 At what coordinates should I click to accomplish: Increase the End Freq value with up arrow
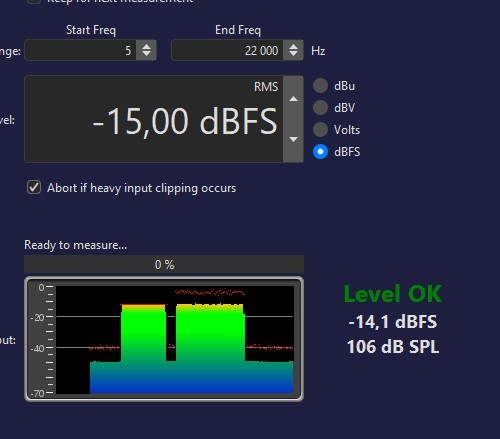pyautogui.click(x=293, y=46)
